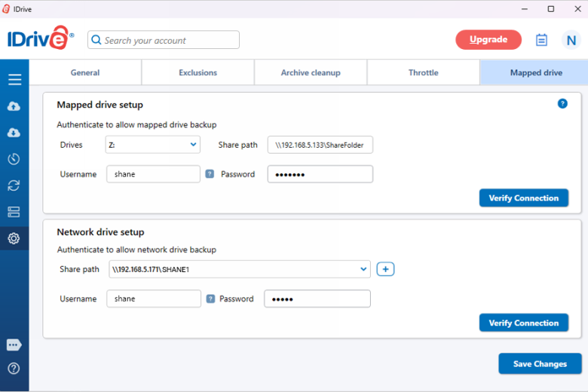Open the cloud Backup sidebar icon

coord(14,106)
